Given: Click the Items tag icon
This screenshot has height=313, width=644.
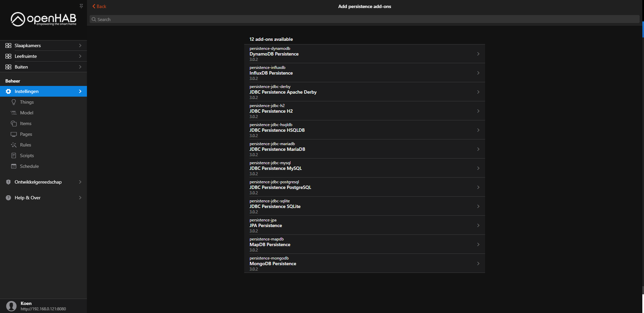Looking at the screenshot, I should click(14, 123).
